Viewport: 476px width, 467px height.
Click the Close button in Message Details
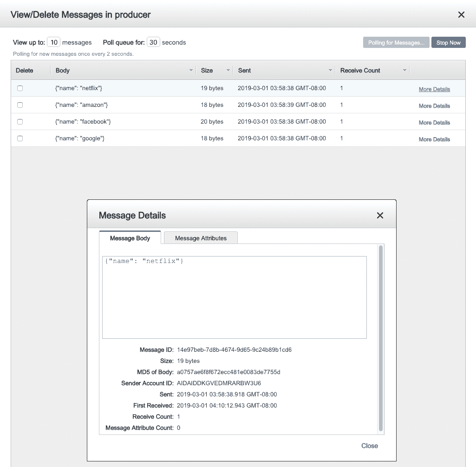(370, 446)
